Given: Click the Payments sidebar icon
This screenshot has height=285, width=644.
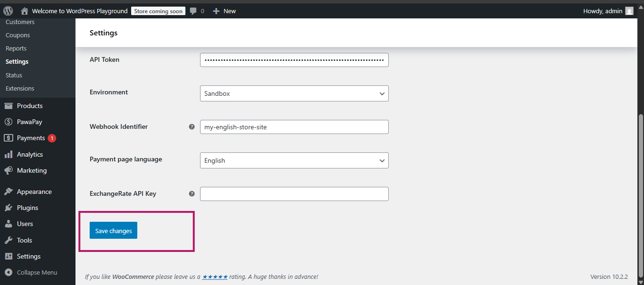Looking at the screenshot, I should point(8,138).
